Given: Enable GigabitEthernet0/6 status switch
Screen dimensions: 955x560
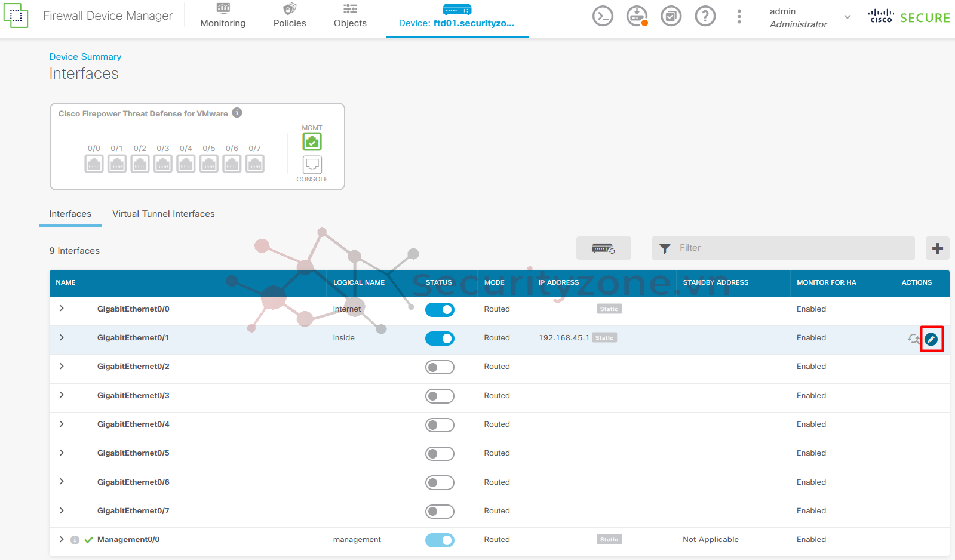Looking at the screenshot, I should pyautogui.click(x=440, y=482).
